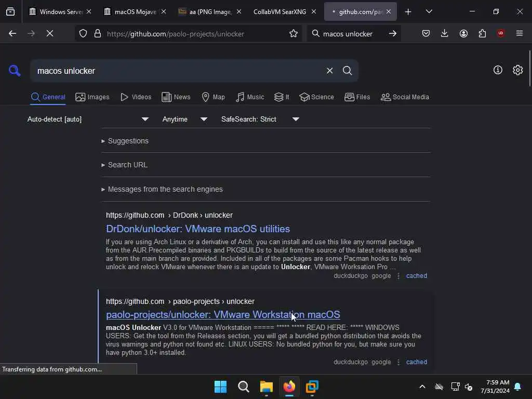Open cached version of paolo-projects result
532x399 pixels.
point(417,362)
